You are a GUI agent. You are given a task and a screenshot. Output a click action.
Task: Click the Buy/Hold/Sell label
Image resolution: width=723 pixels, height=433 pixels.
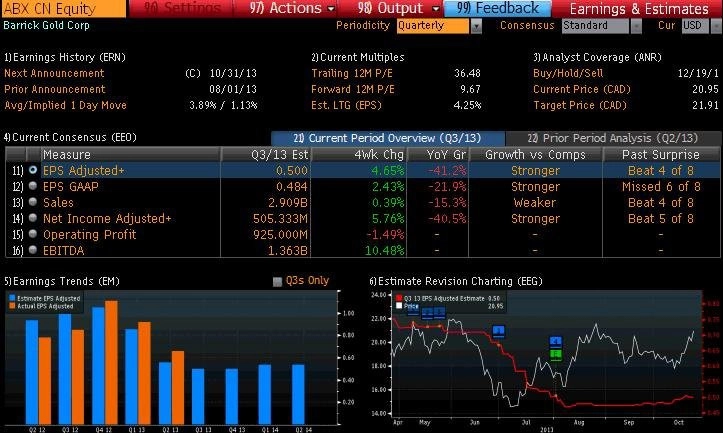point(568,73)
